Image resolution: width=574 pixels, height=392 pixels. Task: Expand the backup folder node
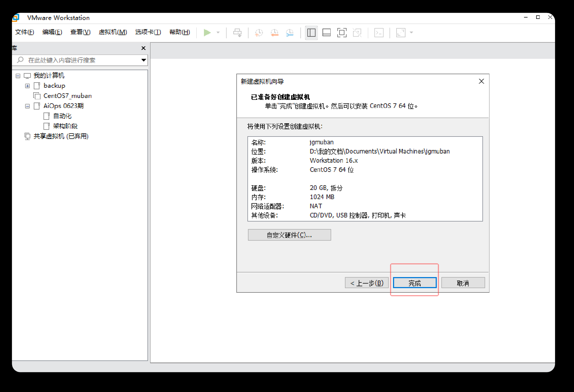[x=27, y=86]
